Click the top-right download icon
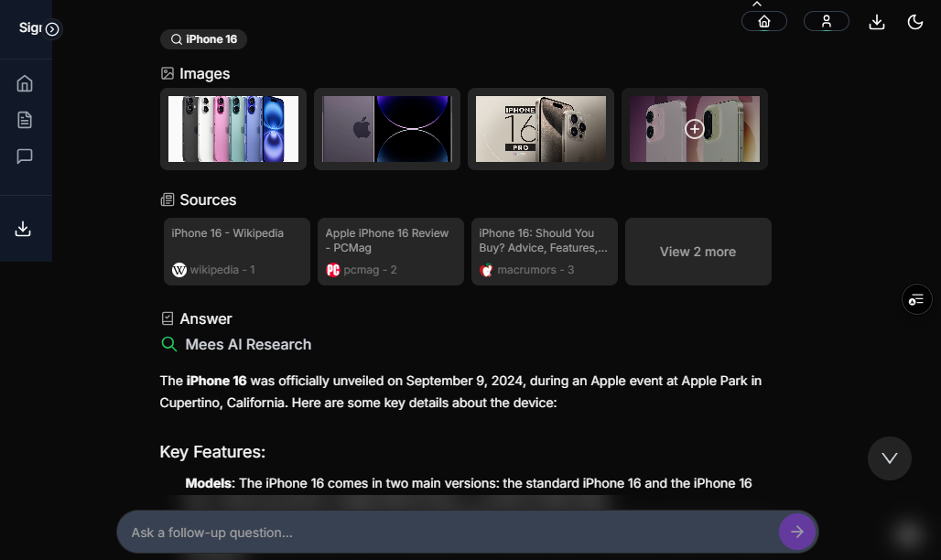Image resolution: width=941 pixels, height=560 pixels. click(877, 22)
